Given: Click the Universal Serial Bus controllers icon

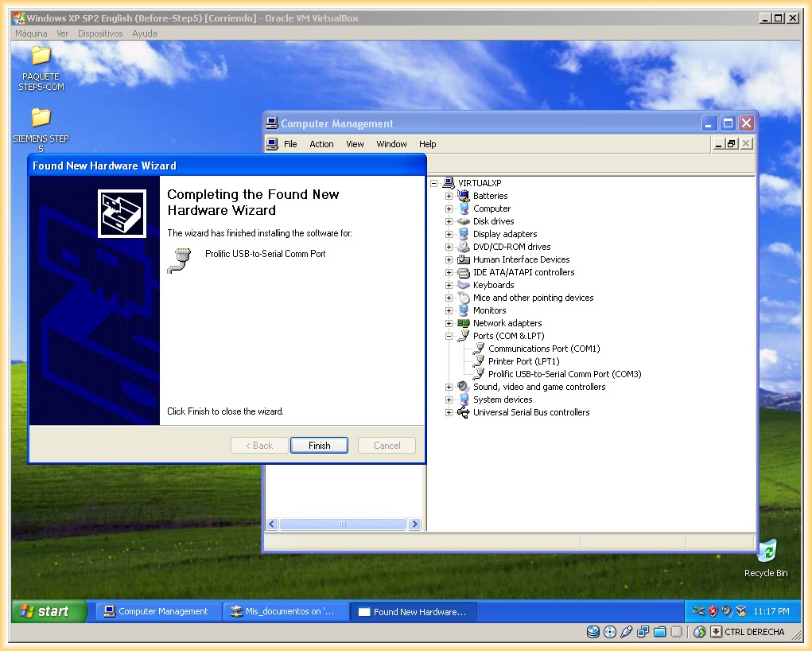Looking at the screenshot, I should 463,412.
